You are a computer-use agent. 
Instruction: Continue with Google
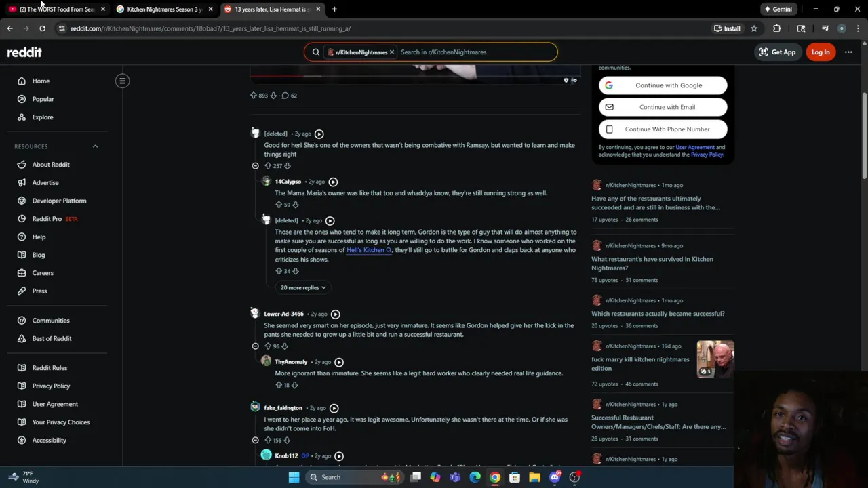click(663, 85)
